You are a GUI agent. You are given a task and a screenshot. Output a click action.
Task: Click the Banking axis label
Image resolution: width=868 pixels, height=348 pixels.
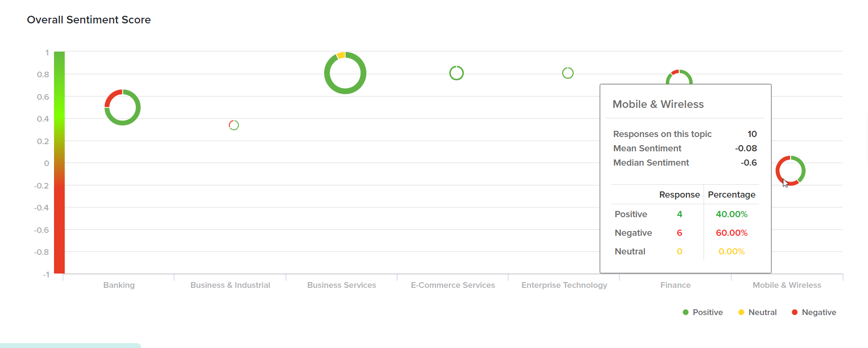119,285
